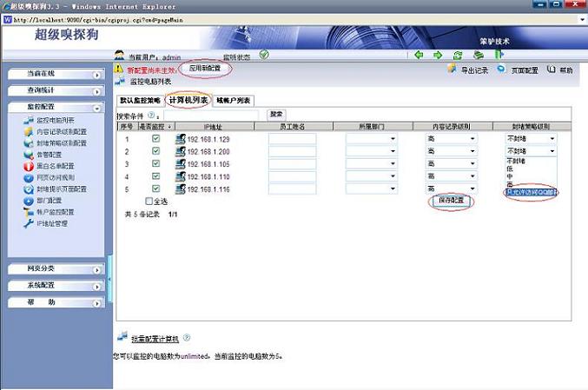The width and height of the screenshot is (588, 390).
Task: Check the 全选 select-all checkbox
Action: coord(149,201)
